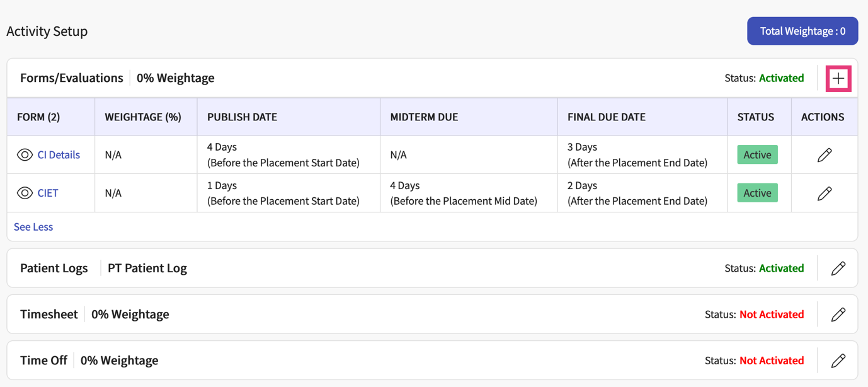868x387 pixels.
Task: Collapse the form list via See Less
Action: [x=33, y=226]
